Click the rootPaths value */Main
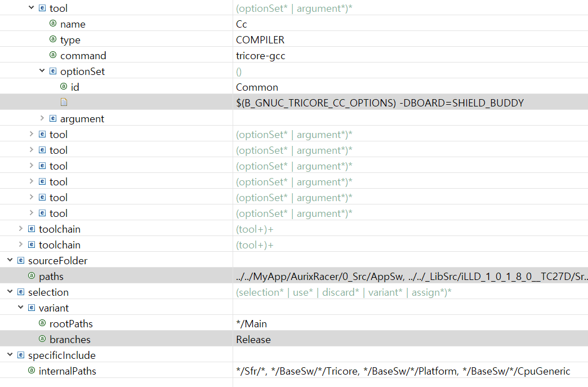 [252, 323]
